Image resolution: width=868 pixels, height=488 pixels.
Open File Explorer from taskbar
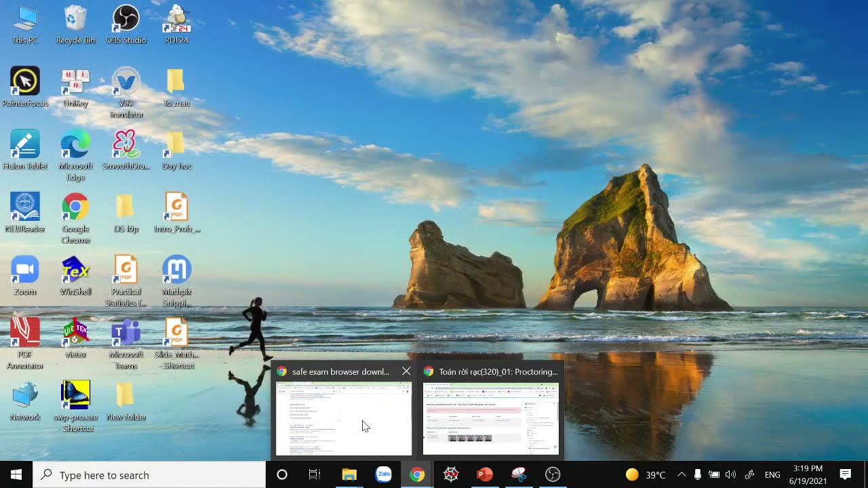click(349, 474)
